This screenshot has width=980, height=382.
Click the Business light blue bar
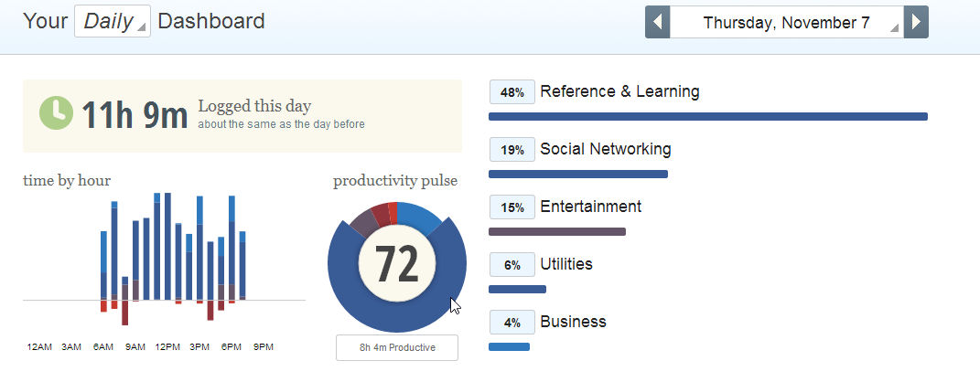pos(509,347)
